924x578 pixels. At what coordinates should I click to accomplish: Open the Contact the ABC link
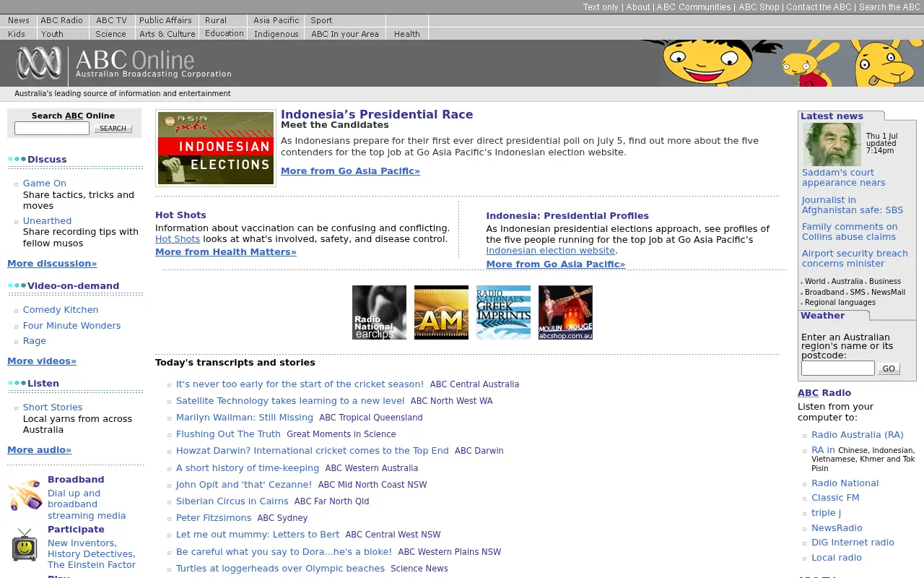pyautogui.click(x=819, y=7)
